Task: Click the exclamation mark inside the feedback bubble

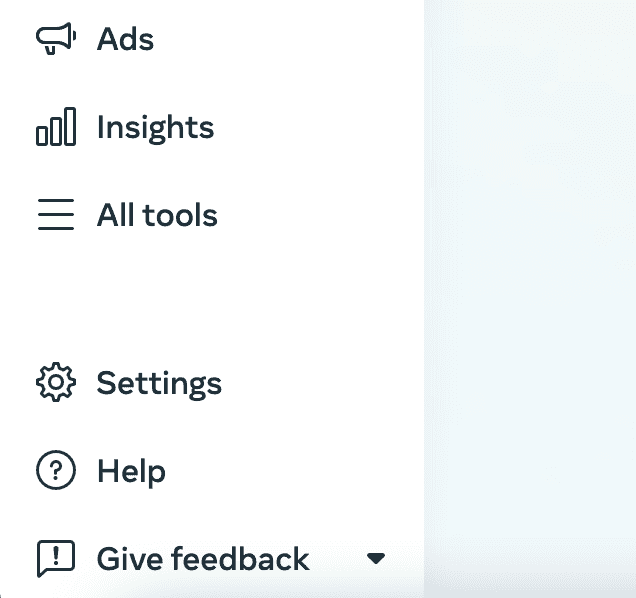Action: coord(56,555)
